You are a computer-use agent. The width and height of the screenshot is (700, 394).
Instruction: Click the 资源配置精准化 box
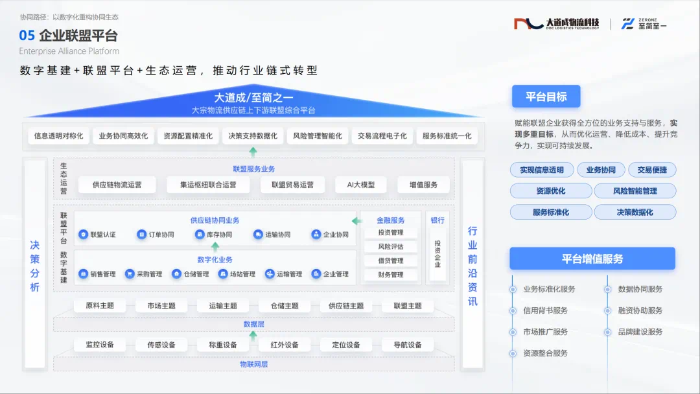click(x=188, y=136)
